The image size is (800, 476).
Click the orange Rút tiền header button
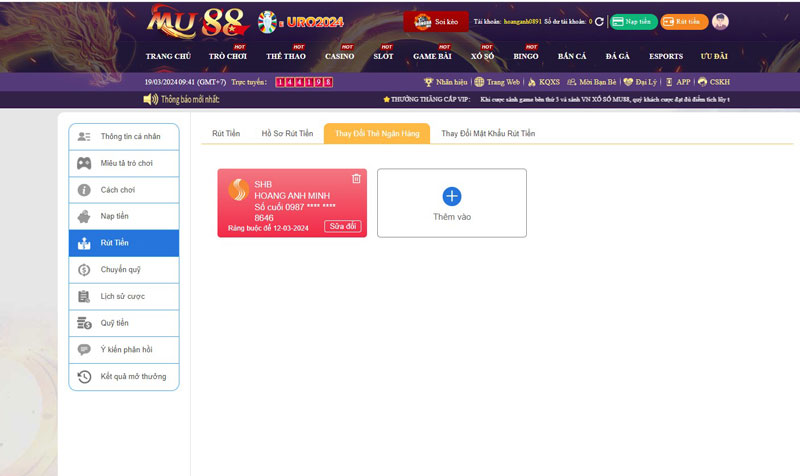[684, 21]
